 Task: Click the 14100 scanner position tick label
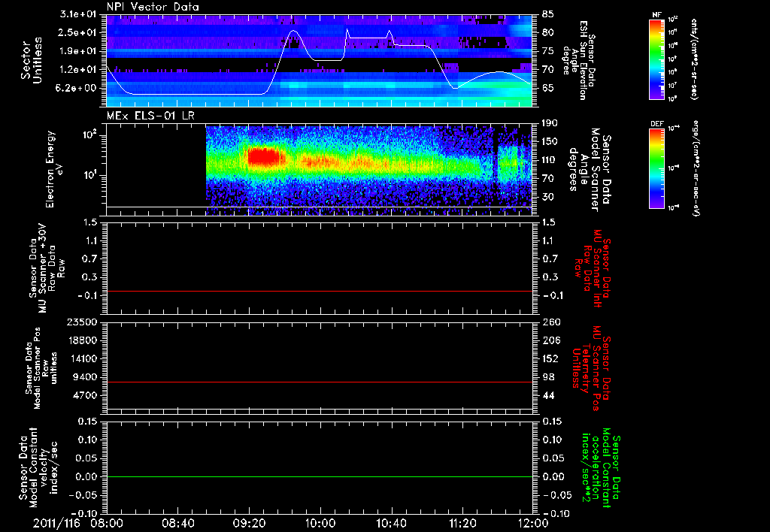point(83,358)
